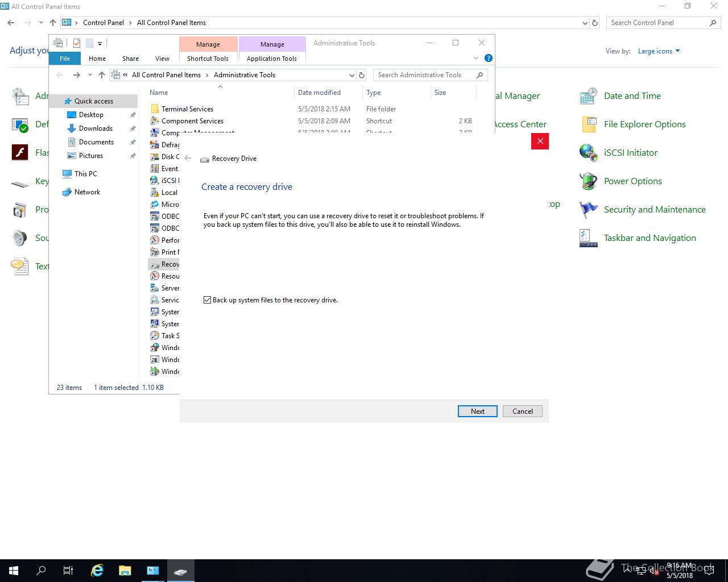Click the Resource Monitor shortcut icon
The width and height of the screenshot is (728, 582).
[x=154, y=276]
